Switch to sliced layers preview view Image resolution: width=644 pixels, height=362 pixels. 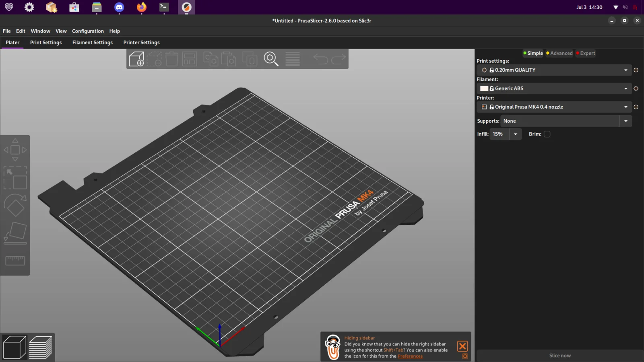tap(41, 347)
